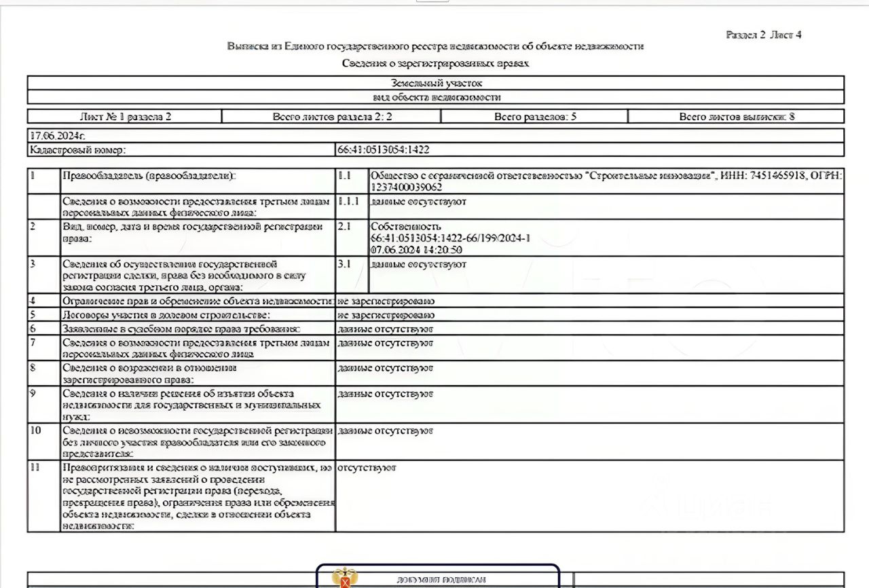Viewport: 869px width, 588px height.
Task: Select the registration number "66:41:0513054:1422-66/199/2024-1"
Action: point(451,238)
